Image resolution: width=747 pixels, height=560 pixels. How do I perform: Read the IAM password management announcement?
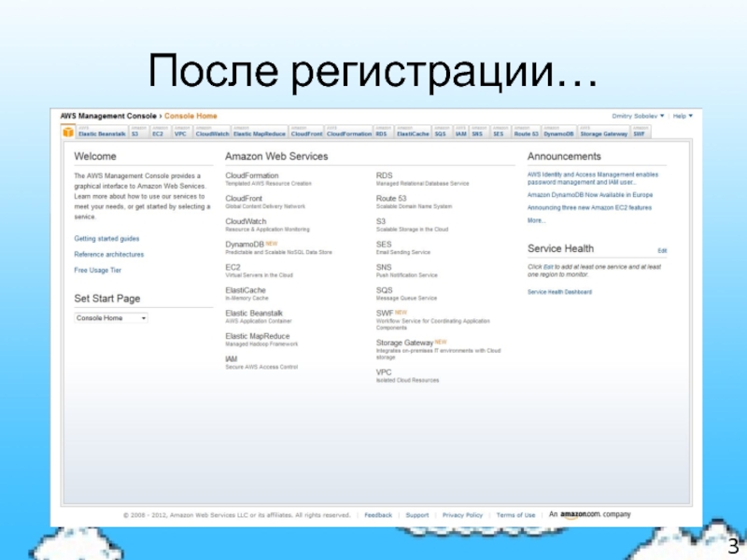593,178
